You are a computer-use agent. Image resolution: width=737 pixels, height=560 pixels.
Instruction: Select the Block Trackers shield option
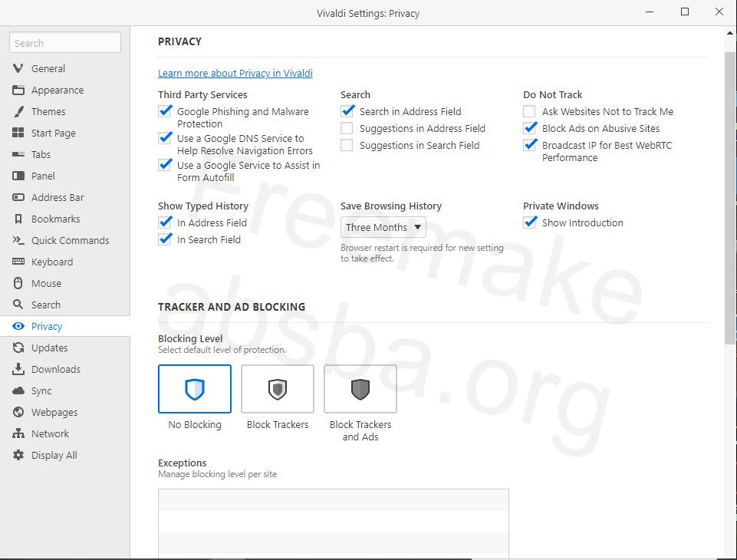pos(278,389)
